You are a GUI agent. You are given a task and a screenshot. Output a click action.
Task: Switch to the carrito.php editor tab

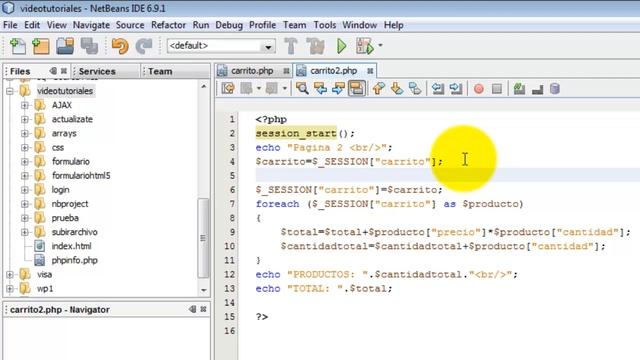[252, 71]
